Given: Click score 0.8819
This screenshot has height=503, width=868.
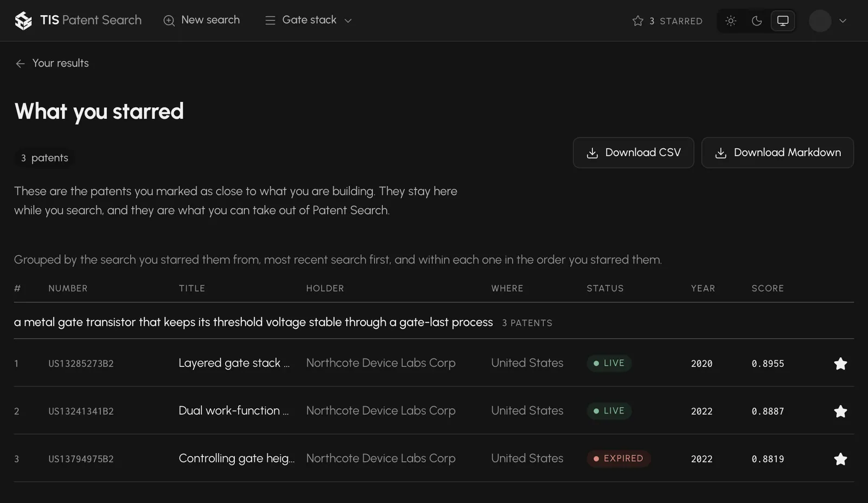Looking at the screenshot, I should pyautogui.click(x=768, y=459).
